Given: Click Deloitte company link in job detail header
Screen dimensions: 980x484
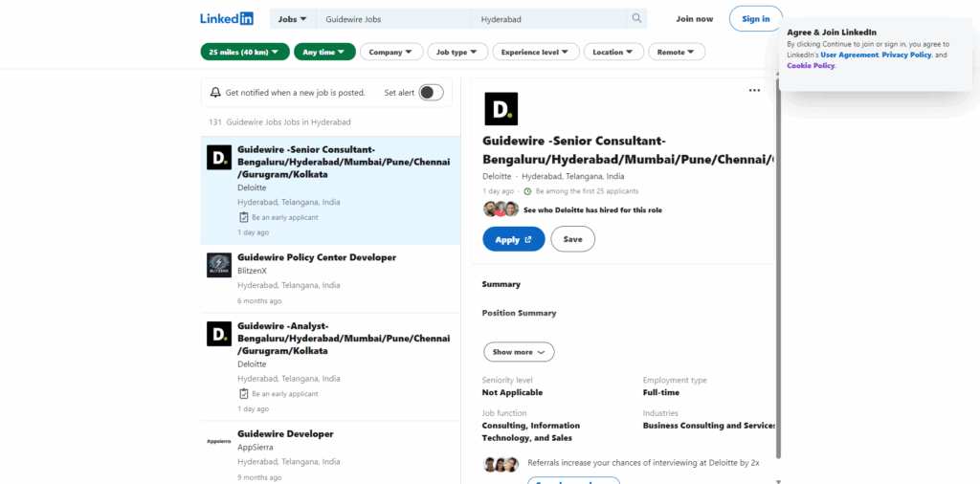Looking at the screenshot, I should (497, 176).
